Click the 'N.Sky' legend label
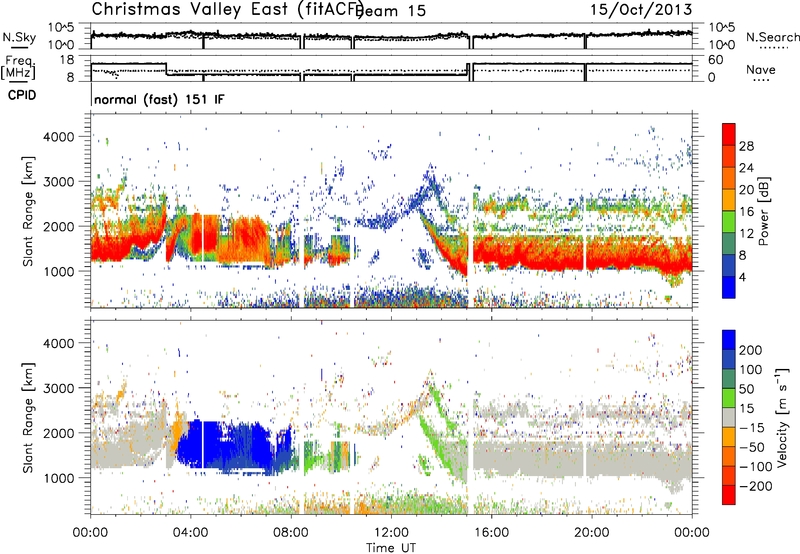This screenshot has height=554, width=800. pos(19,37)
